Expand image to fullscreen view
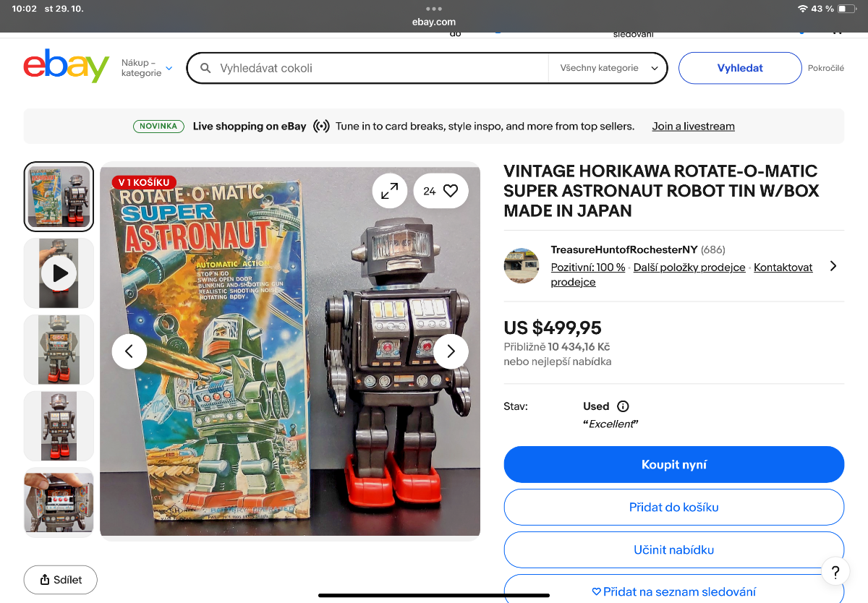Viewport: 868px width, 603px height. (390, 191)
